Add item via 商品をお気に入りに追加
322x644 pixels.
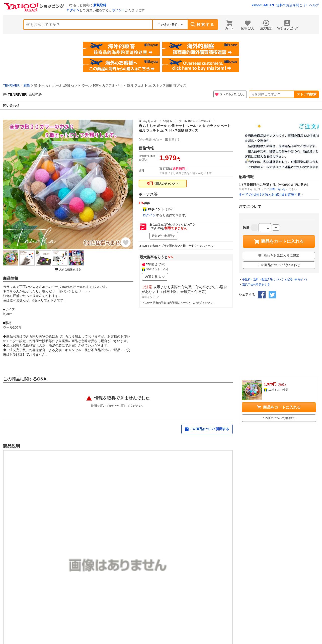pos(279,256)
